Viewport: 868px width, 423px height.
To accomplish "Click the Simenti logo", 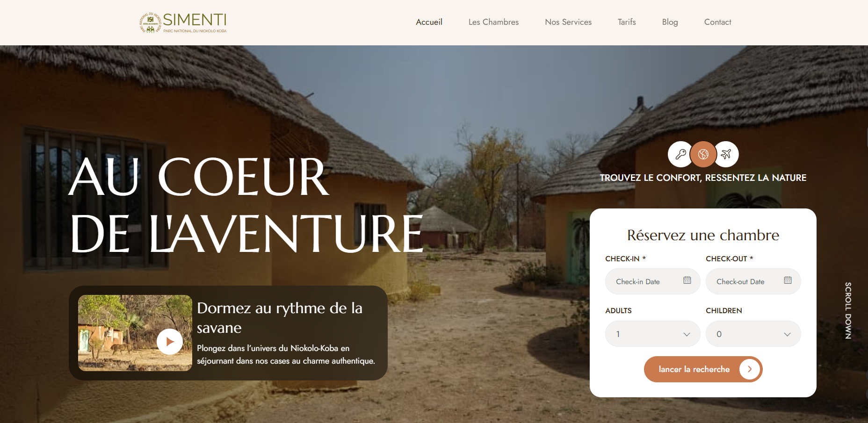I will (183, 22).
